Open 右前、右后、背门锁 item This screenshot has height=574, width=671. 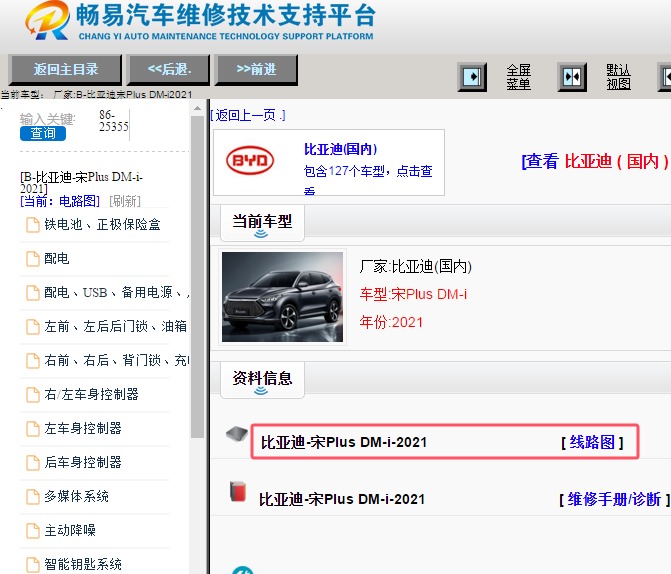click(116, 360)
